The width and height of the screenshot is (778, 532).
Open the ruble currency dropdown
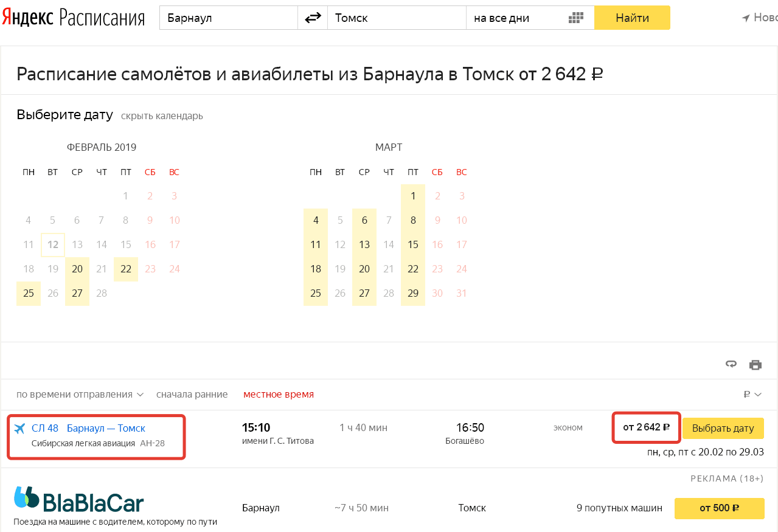click(752, 395)
